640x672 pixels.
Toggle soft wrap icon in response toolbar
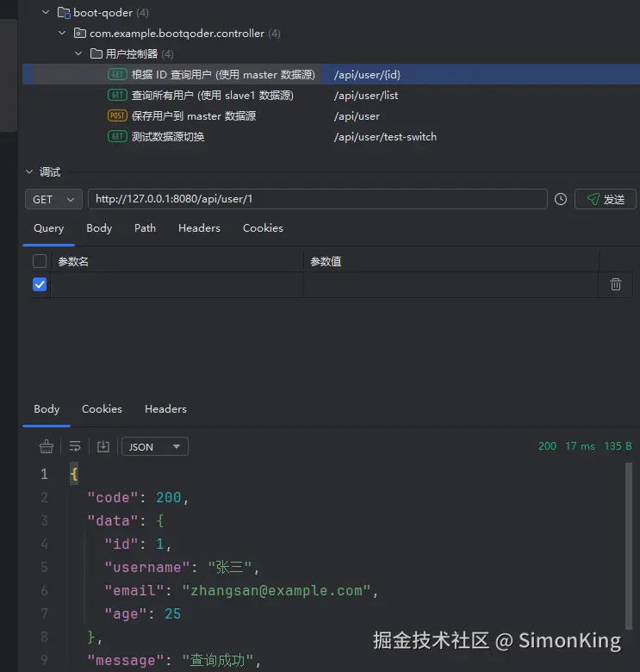click(x=75, y=446)
